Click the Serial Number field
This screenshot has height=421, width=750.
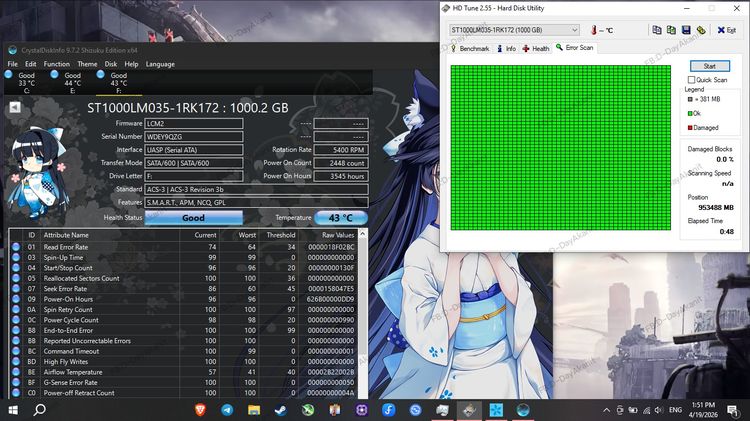pyautogui.click(x=193, y=136)
